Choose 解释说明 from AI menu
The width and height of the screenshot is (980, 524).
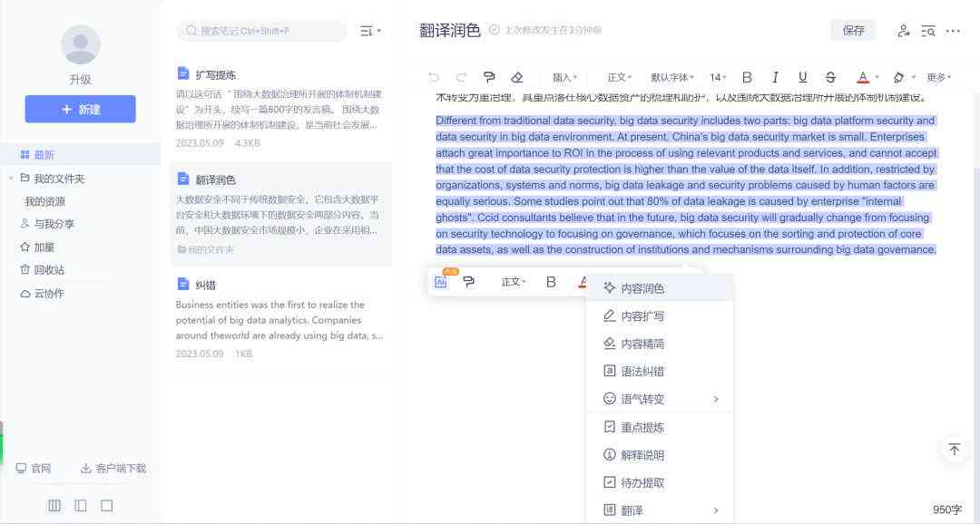tap(660, 455)
